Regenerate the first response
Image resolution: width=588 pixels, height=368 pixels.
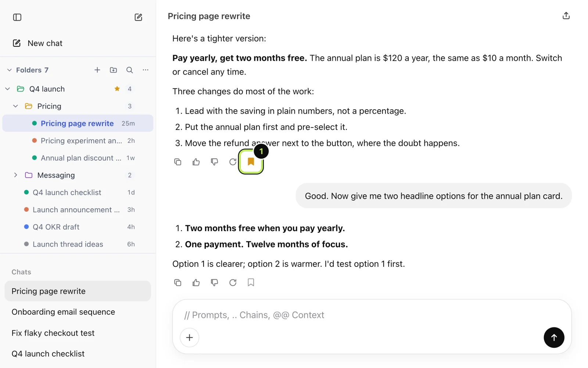click(233, 162)
